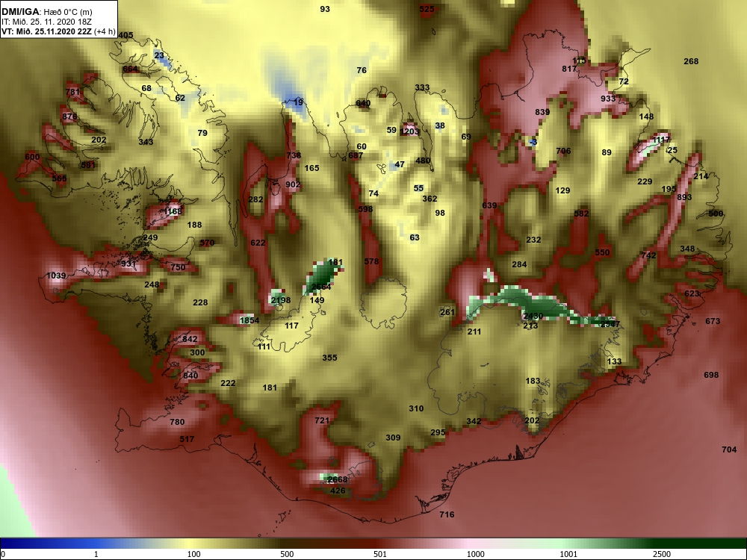Click the 501 label on the color scale

point(380,554)
